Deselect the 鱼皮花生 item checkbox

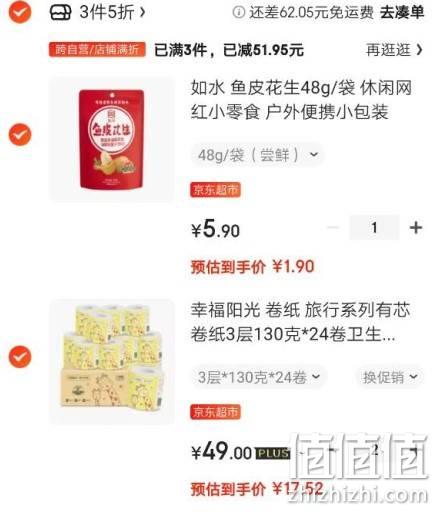click(x=20, y=134)
